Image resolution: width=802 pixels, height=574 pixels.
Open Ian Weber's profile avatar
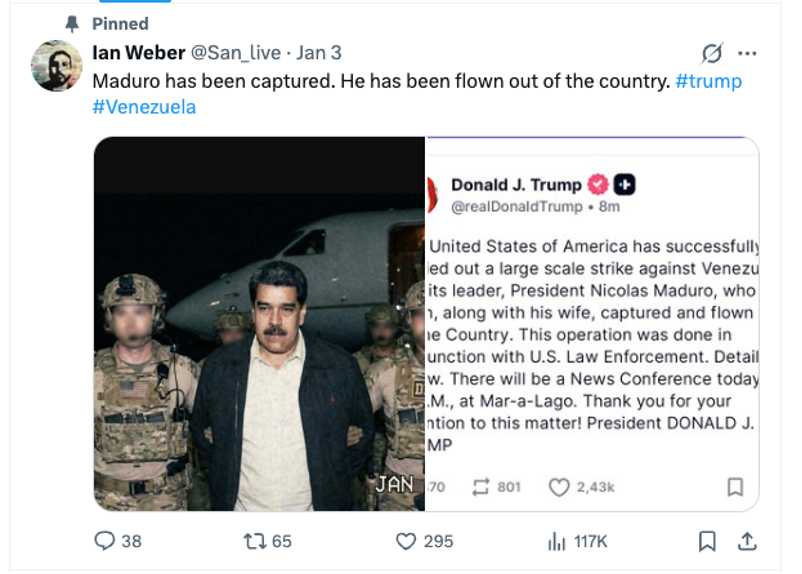[x=56, y=66]
